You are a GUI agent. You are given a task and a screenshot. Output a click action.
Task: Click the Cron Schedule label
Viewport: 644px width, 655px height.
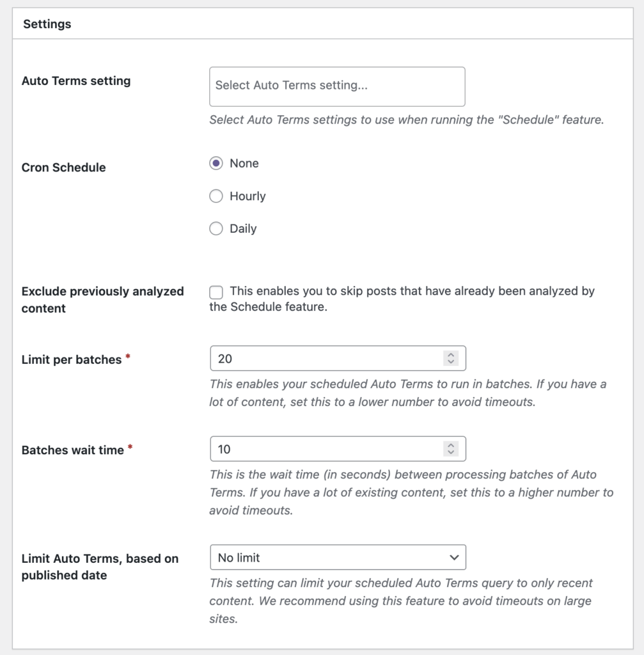click(63, 168)
